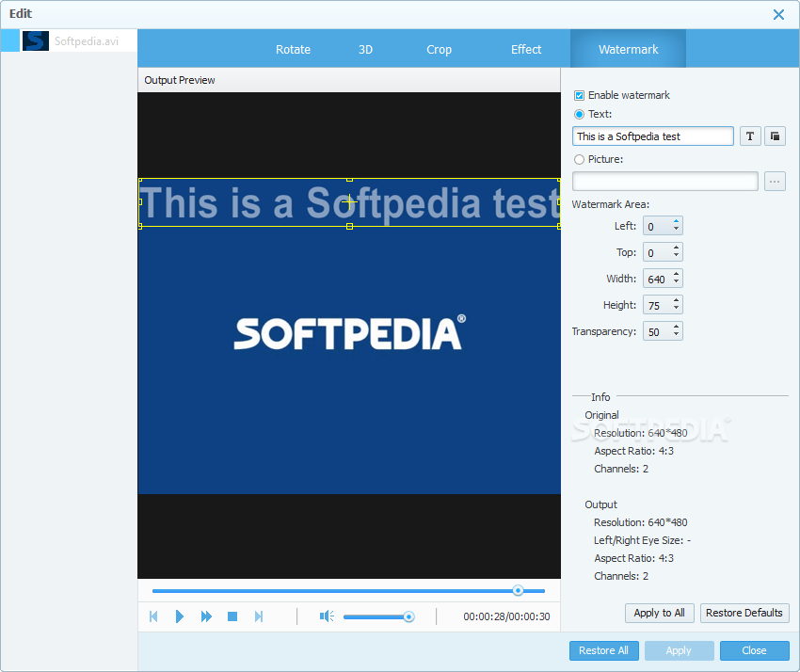Viewport: 800px width, 672px height.
Task: Increase the Width value stepper
Action: pyautogui.click(x=676, y=275)
